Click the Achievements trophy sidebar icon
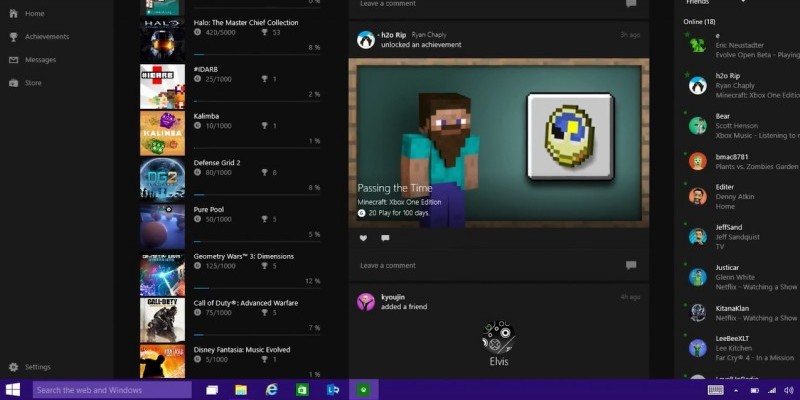The height and width of the screenshot is (400, 800). pos(14,37)
